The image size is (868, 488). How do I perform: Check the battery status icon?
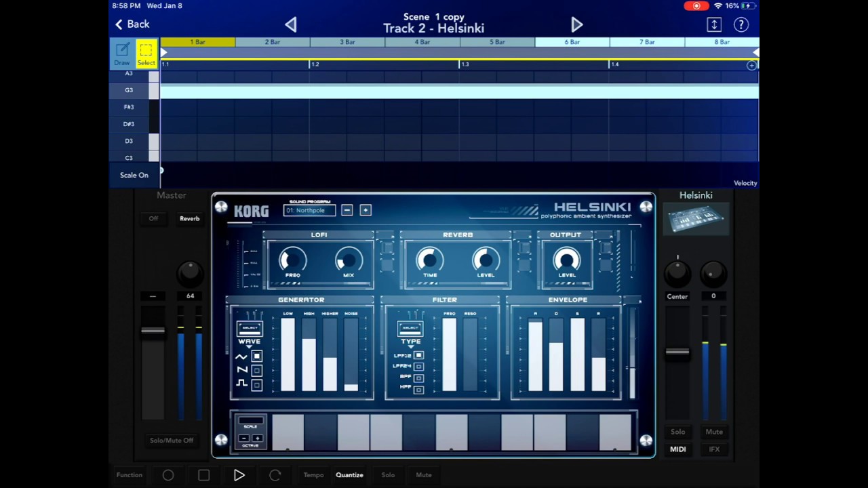[749, 5]
